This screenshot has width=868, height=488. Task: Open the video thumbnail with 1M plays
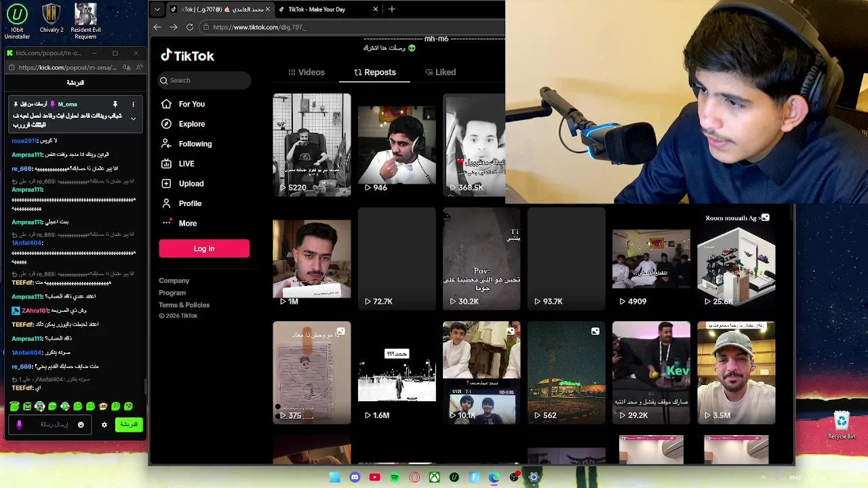click(x=312, y=259)
